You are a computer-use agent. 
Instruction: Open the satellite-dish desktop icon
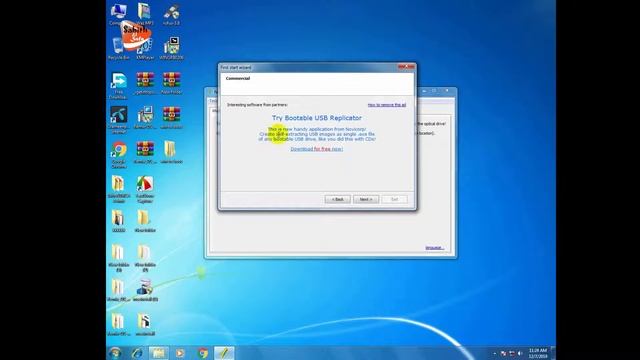click(171, 15)
